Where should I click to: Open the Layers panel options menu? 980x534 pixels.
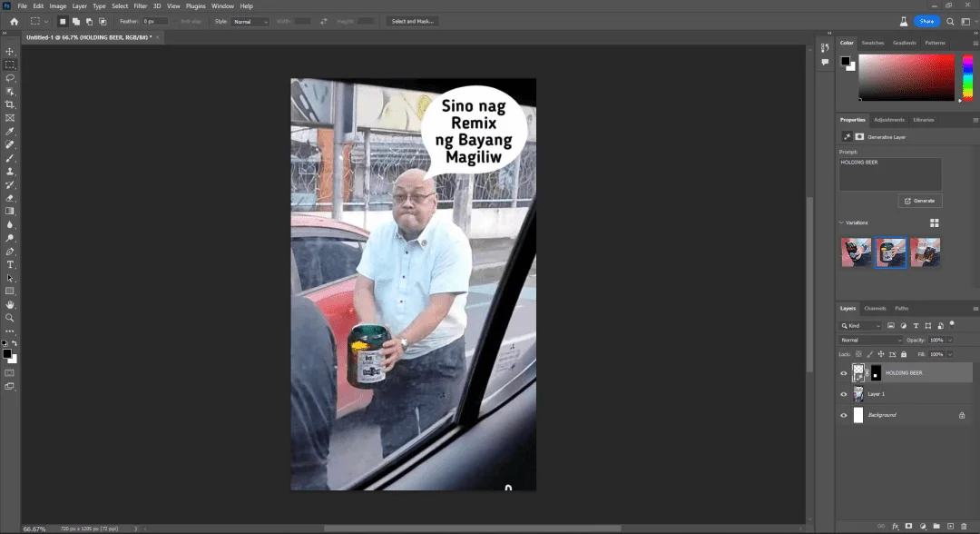pos(975,308)
